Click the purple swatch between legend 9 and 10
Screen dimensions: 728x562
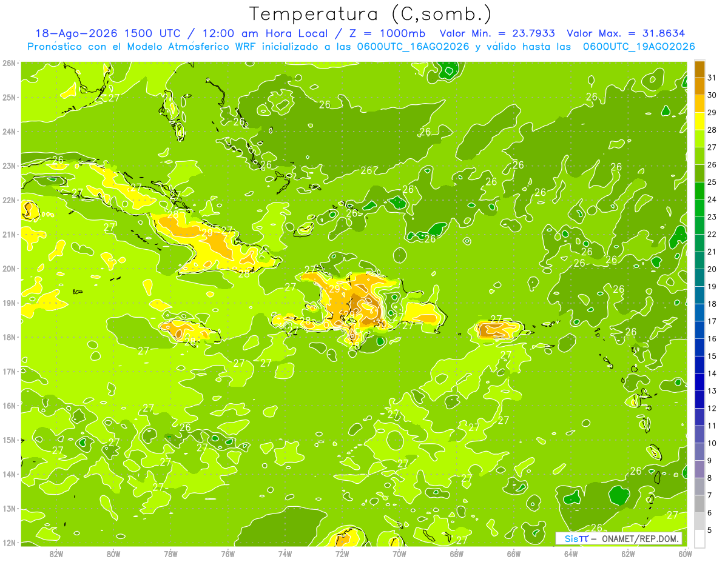pos(699,452)
